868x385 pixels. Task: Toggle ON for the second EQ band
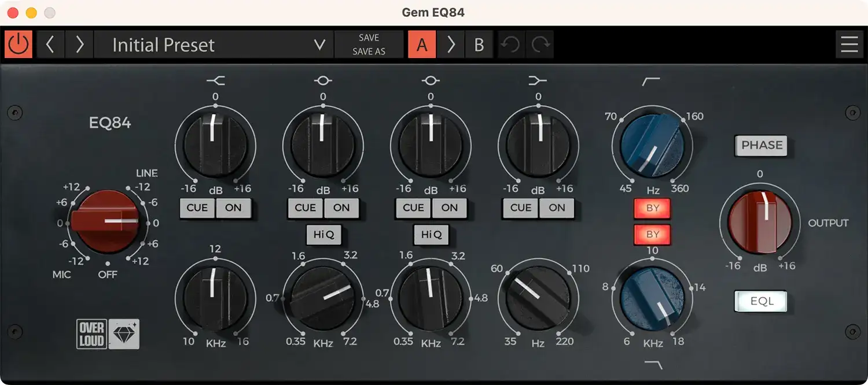(x=342, y=208)
